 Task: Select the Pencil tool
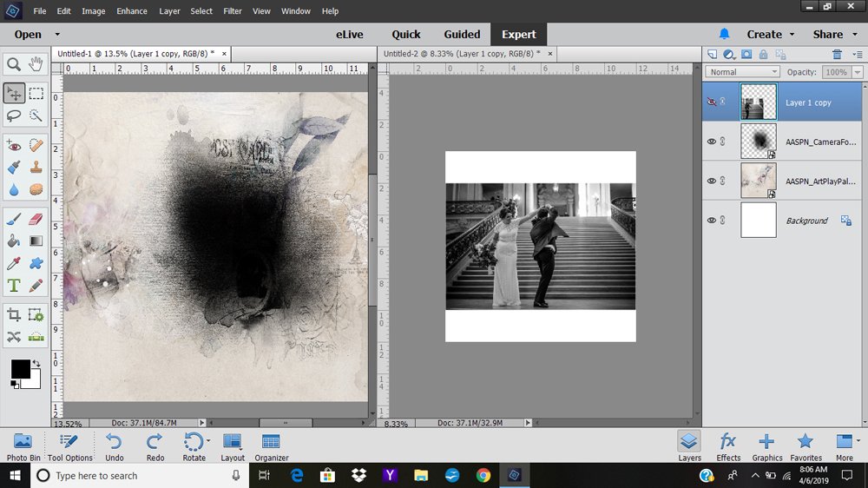36,286
